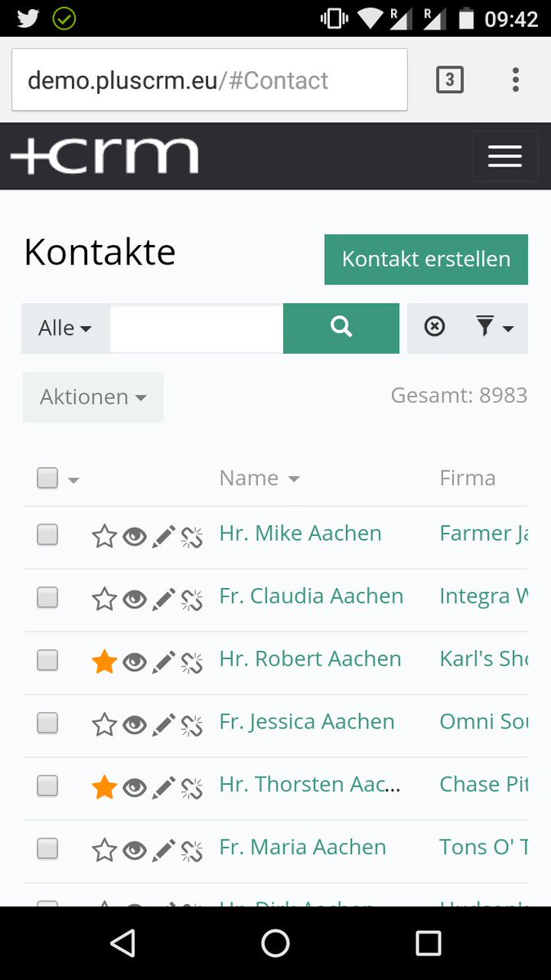The image size is (551, 980).
Task: Tick the select-all checkbox in header
Action: 47,478
